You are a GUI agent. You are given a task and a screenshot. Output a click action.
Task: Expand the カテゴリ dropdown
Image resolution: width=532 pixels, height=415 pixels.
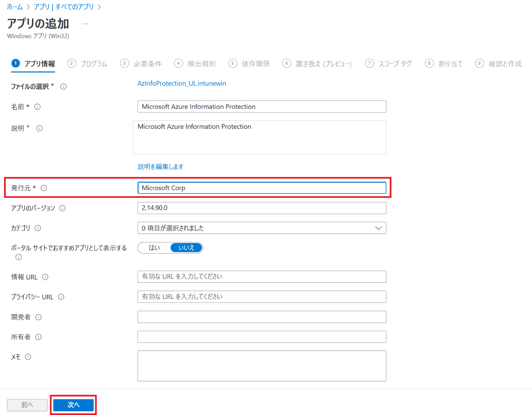pyautogui.click(x=262, y=228)
